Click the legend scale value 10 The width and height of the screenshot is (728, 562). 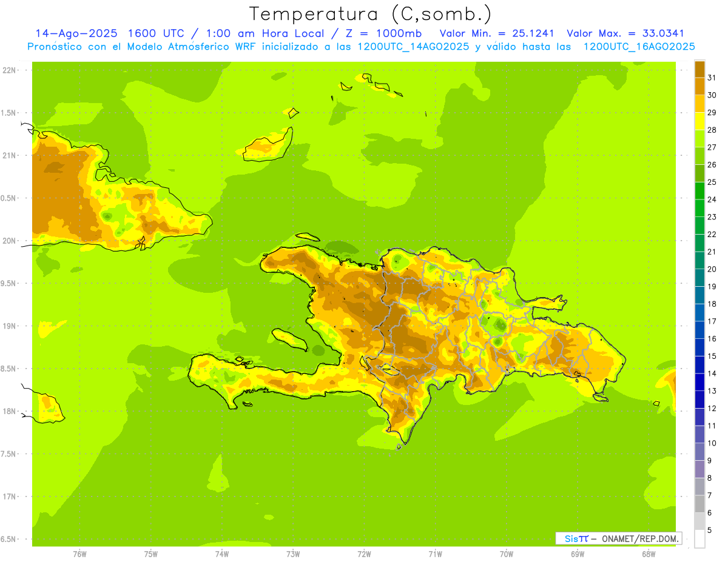click(x=712, y=443)
